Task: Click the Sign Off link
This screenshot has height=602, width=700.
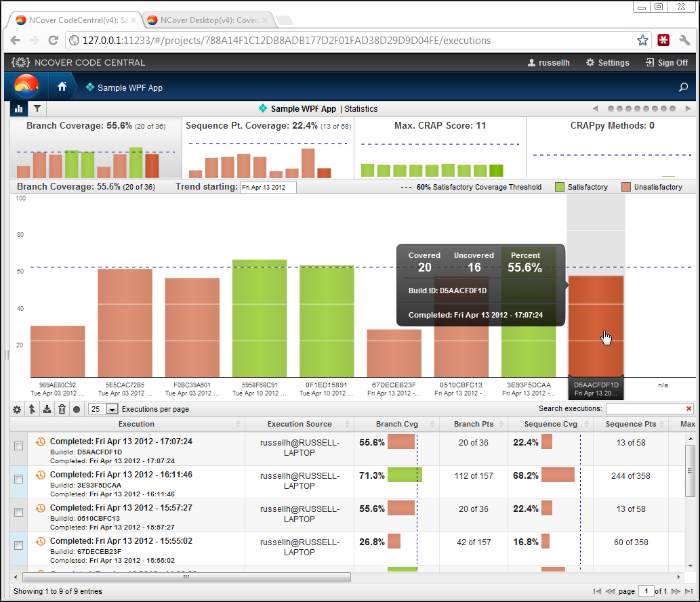Action: tap(667, 63)
